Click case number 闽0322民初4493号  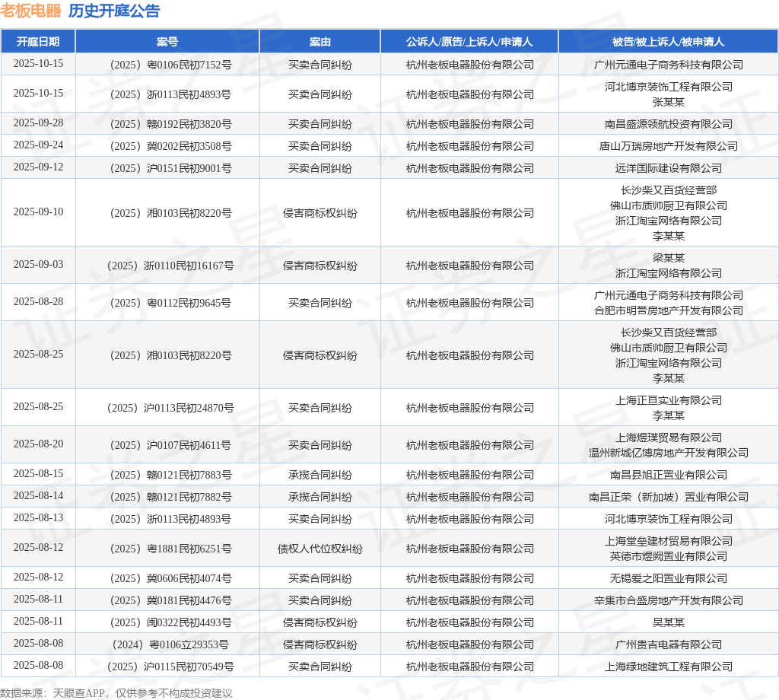[171, 622]
